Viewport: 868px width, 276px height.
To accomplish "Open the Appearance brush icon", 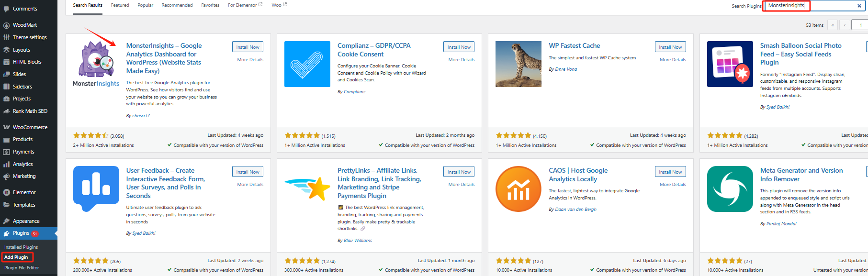I will coord(6,221).
